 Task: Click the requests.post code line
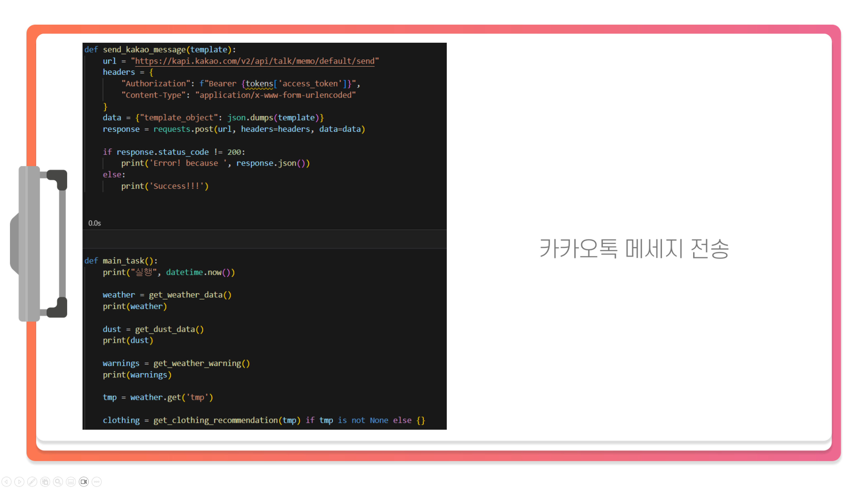pos(234,129)
